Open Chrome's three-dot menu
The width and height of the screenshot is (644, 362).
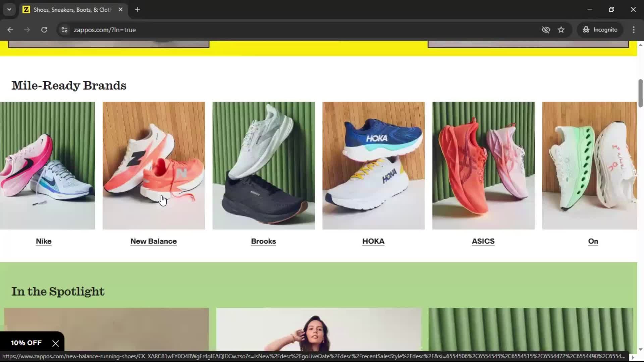634,30
